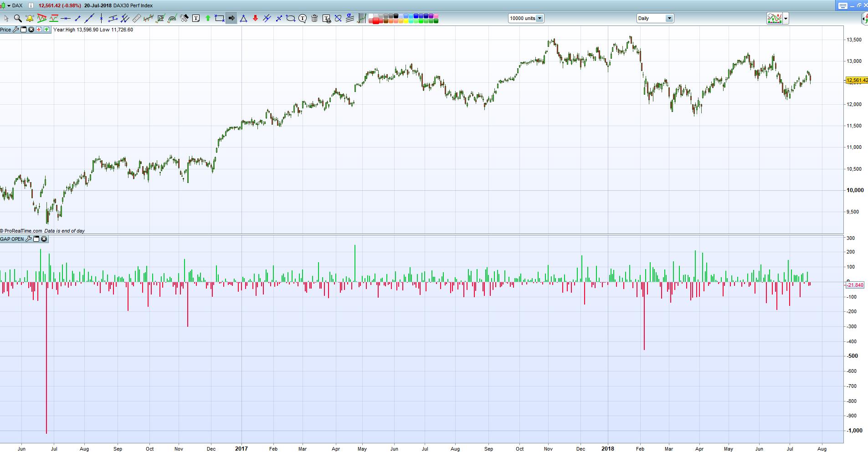Select the support and resistance lines tool
Screen dimensions: 868x452
pos(54,19)
